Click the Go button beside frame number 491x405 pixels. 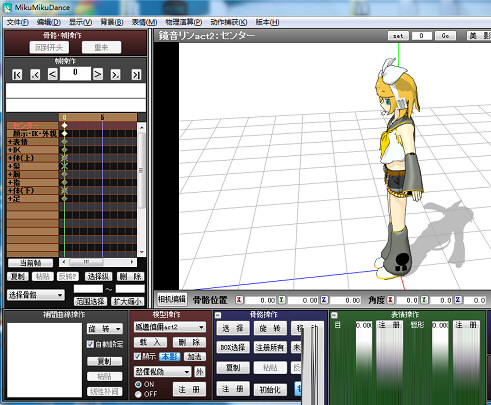pyautogui.click(x=445, y=36)
